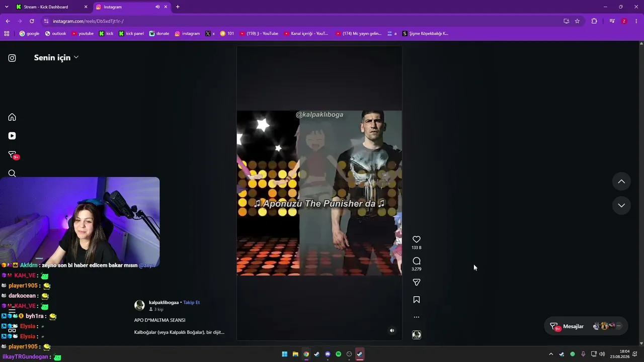This screenshot has width=644, height=362.
Task: Open the kalpaklibogaa profile avatar
Action: click(139, 305)
